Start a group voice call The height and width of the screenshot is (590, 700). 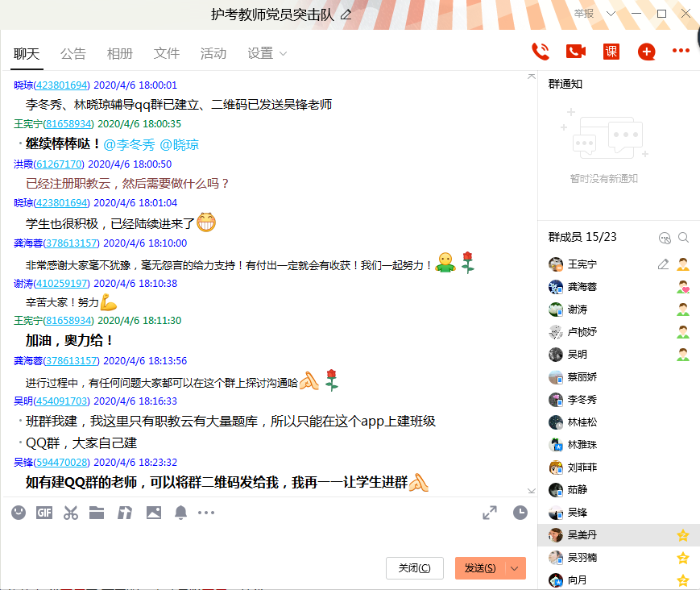coord(540,52)
